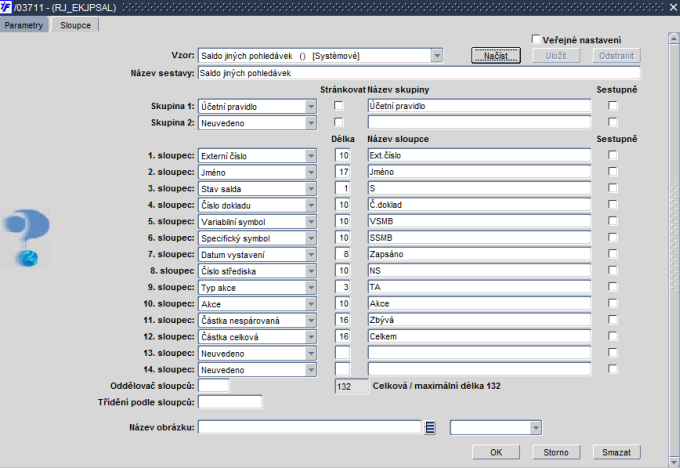
Task: Tick Sestupně checkbox for Skupina 2
Action: [x=612, y=122]
